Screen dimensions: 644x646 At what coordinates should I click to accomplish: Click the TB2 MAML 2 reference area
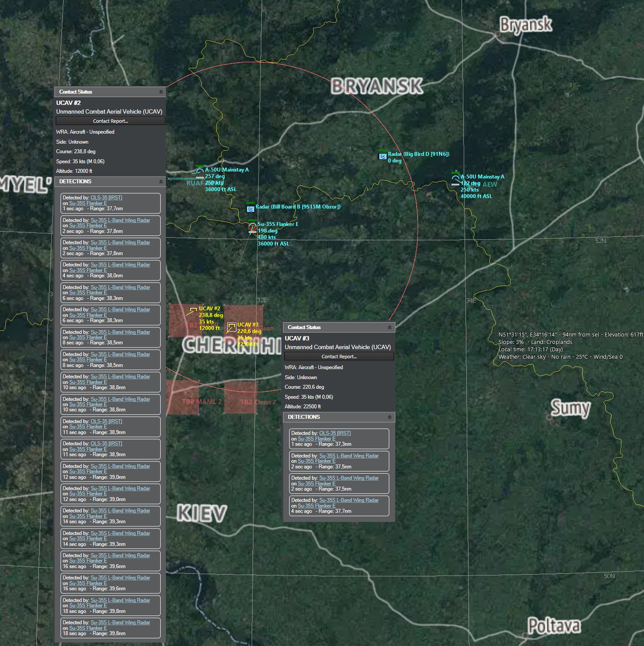coord(182,397)
